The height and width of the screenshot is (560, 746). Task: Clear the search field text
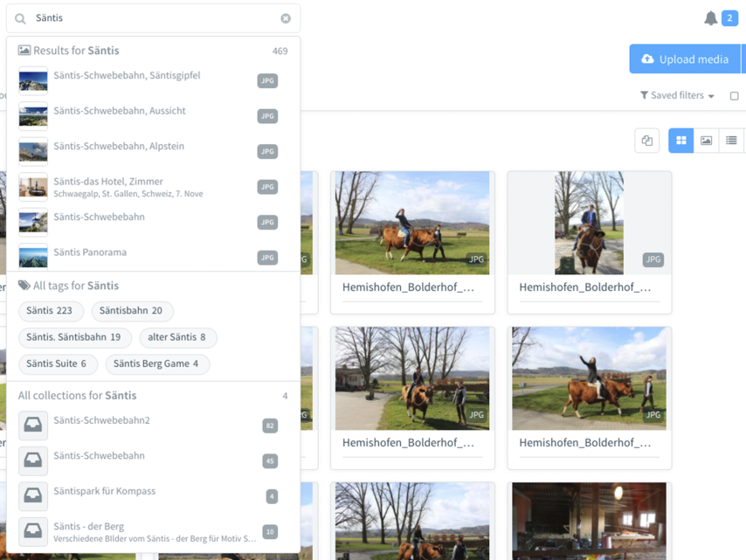[x=286, y=18]
